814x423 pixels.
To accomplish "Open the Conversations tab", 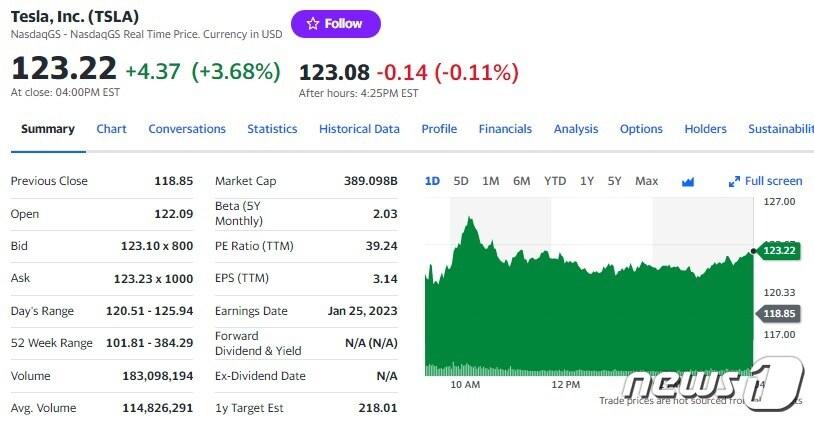I will pos(187,129).
